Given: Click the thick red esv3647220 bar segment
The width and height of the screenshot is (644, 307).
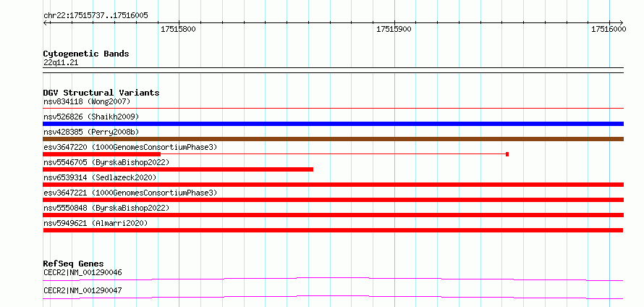Looking at the screenshot, I should (101, 154).
